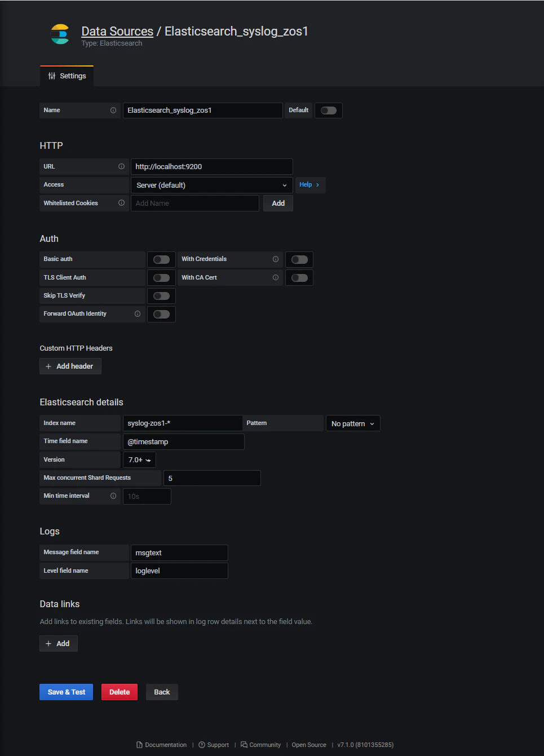544x756 pixels.
Task: Open the Pattern No pattern dropdown
Action: click(353, 423)
